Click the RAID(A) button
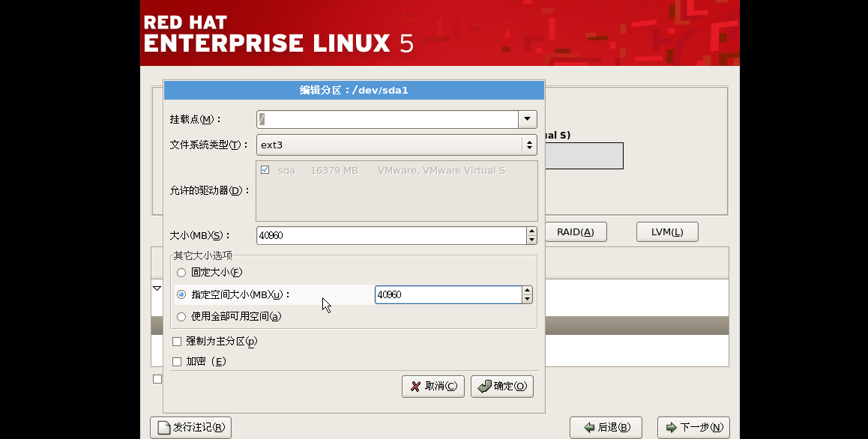The width and height of the screenshot is (868, 439). coord(576,231)
